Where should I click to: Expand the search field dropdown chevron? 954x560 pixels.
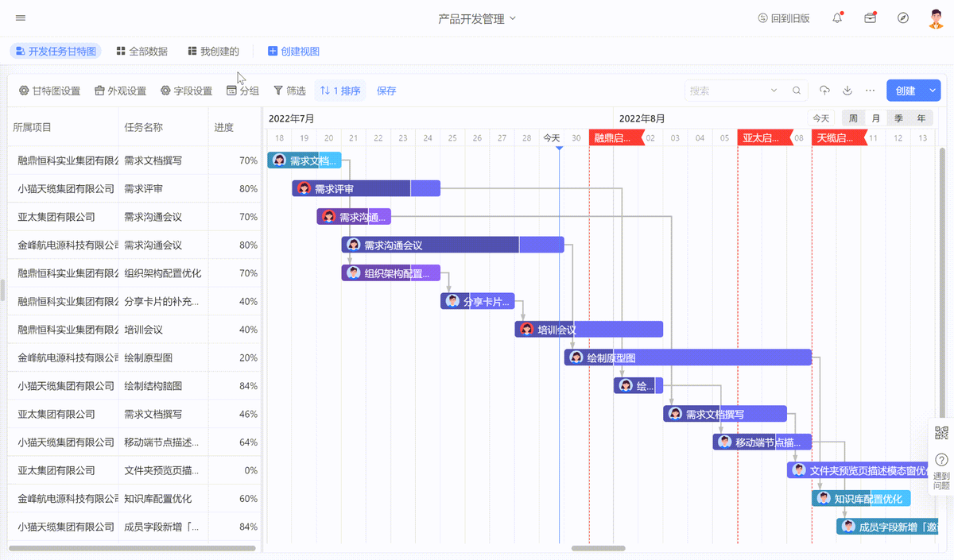click(774, 91)
